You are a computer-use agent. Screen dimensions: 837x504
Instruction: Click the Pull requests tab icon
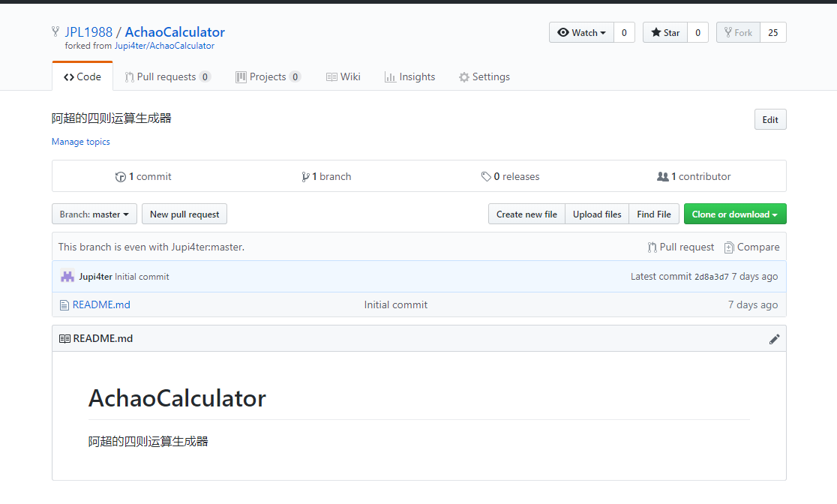click(x=129, y=77)
